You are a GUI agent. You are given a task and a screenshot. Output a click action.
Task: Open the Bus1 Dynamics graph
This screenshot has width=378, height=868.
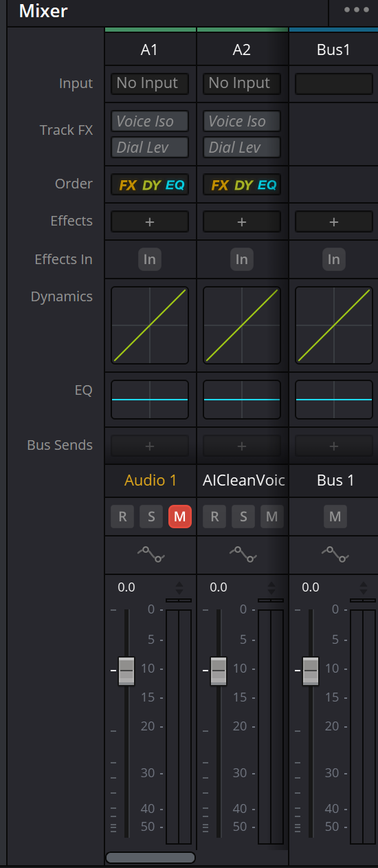(334, 325)
